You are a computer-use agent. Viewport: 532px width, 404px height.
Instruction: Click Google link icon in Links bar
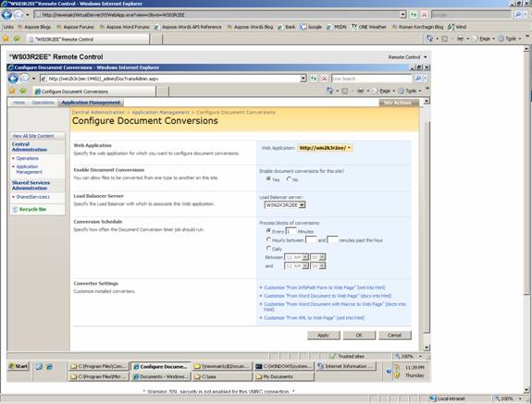tap(303, 27)
